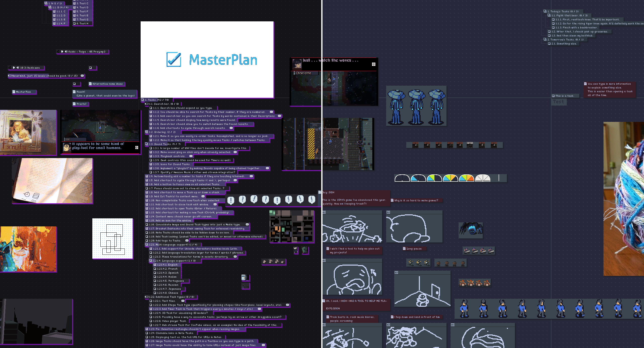Select the Family photo frame image

pyautogui.click(x=28, y=132)
